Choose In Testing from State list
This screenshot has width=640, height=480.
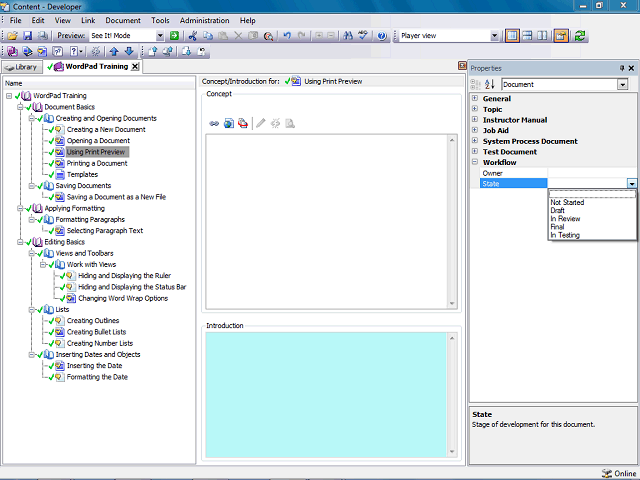click(x=565, y=235)
